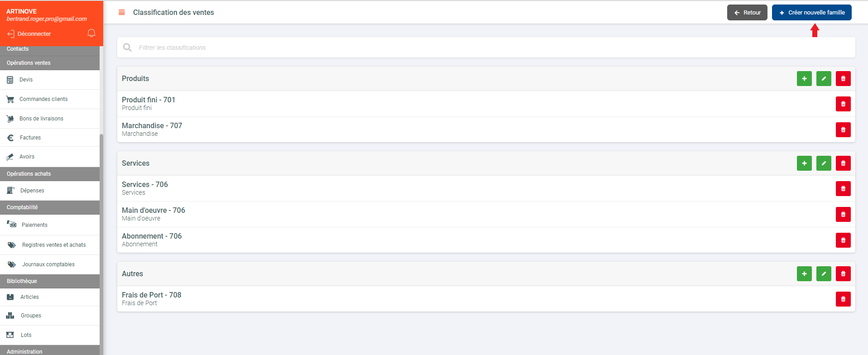Delete Frais de Port - 708 entry
This screenshot has width=868, height=355.
pyautogui.click(x=843, y=299)
